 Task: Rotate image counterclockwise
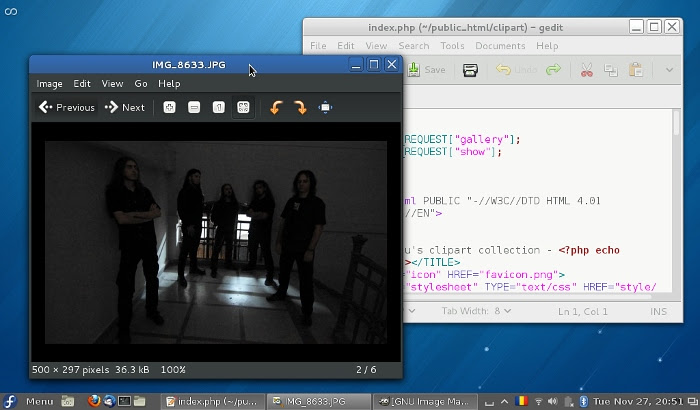276,107
